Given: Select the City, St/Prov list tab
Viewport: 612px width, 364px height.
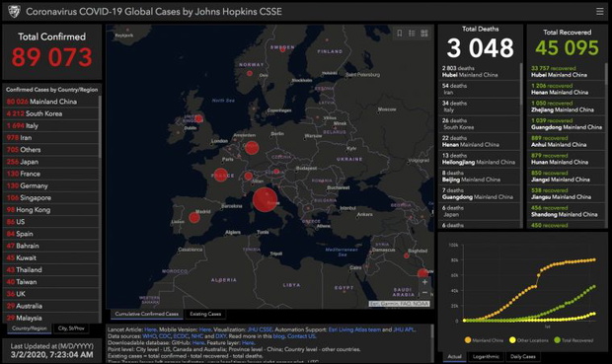Looking at the screenshot, I should coord(71,328).
